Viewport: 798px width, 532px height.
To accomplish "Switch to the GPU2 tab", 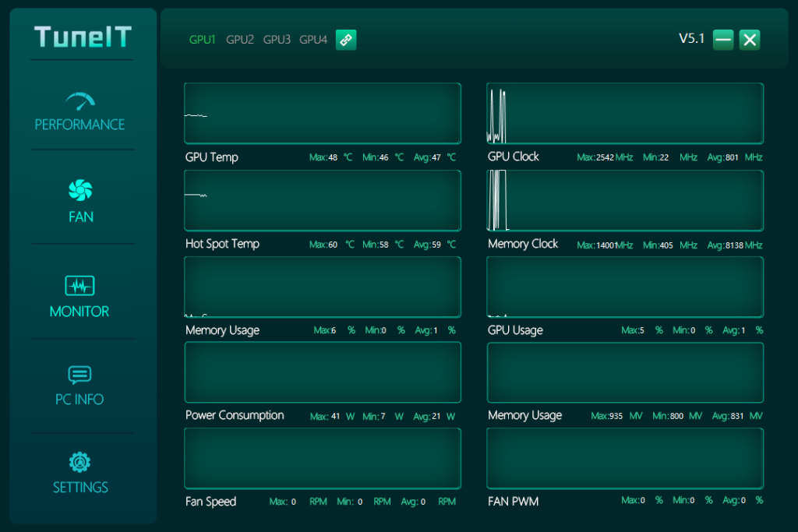I will coord(240,40).
